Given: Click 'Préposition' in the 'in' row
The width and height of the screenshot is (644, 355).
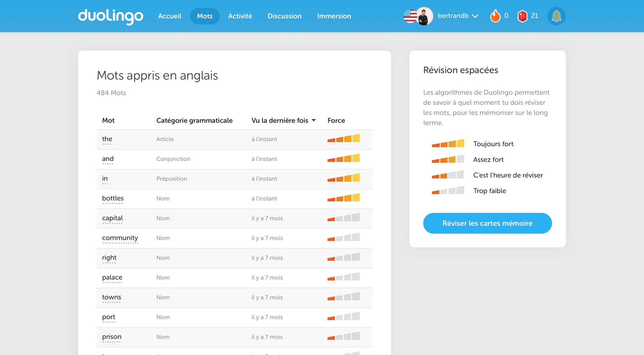Looking at the screenshot, I should click(x=172, y=179).
